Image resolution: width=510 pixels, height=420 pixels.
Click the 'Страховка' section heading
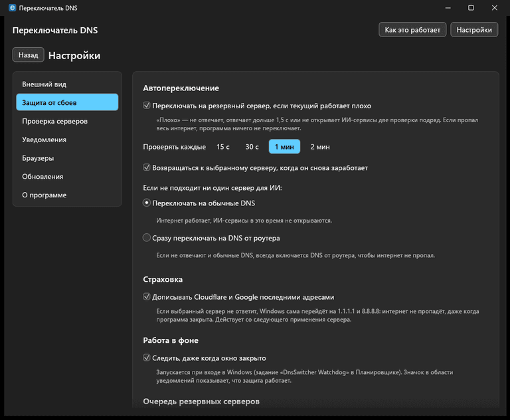(x=163, y=279)
